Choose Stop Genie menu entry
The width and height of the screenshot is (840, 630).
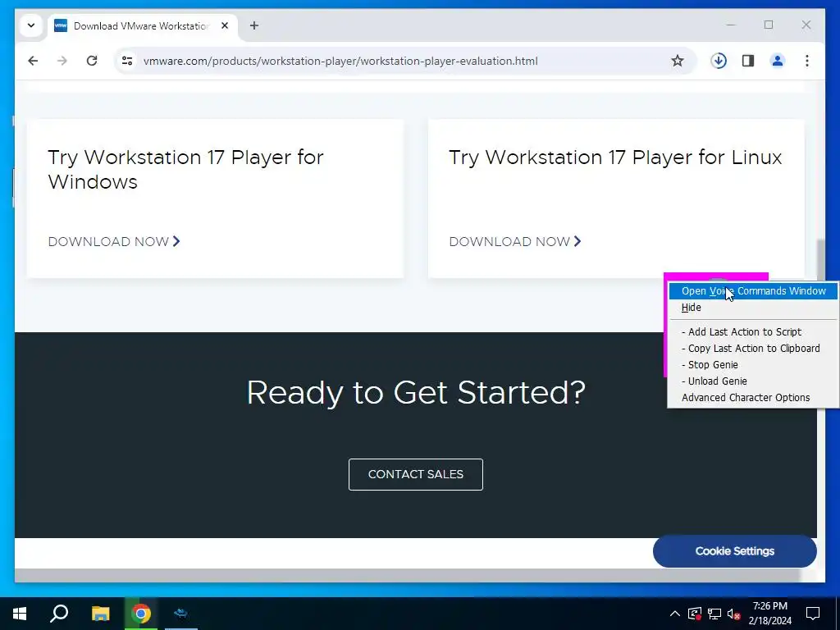coord(753,365)
